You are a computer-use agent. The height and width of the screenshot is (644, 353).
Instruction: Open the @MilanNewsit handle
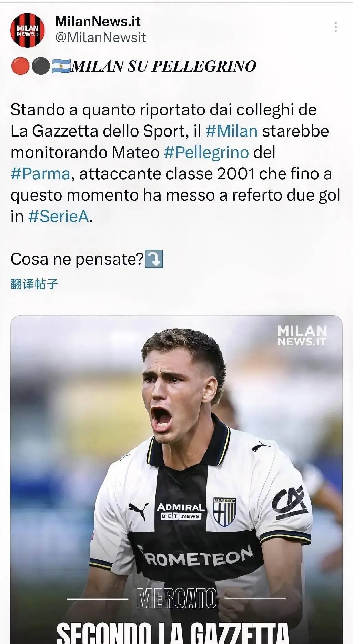(x=100, y=38)
